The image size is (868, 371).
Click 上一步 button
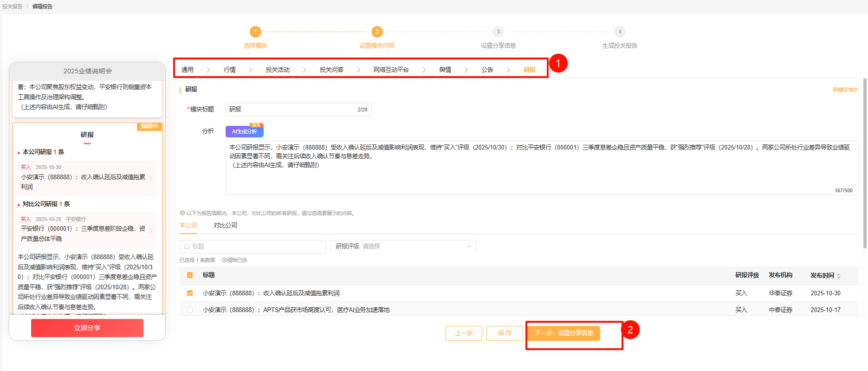coord(464,333)
